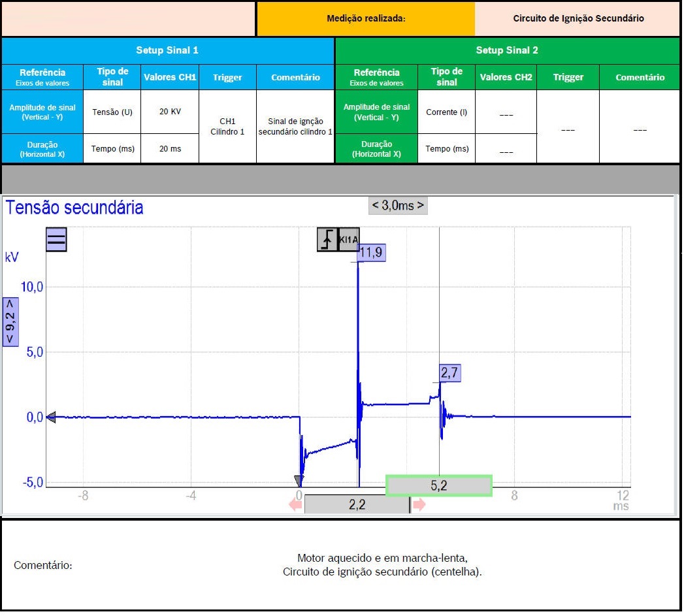
Task: Click the Circuito de Ignição Secundário cell
Action: coord(578,18)
